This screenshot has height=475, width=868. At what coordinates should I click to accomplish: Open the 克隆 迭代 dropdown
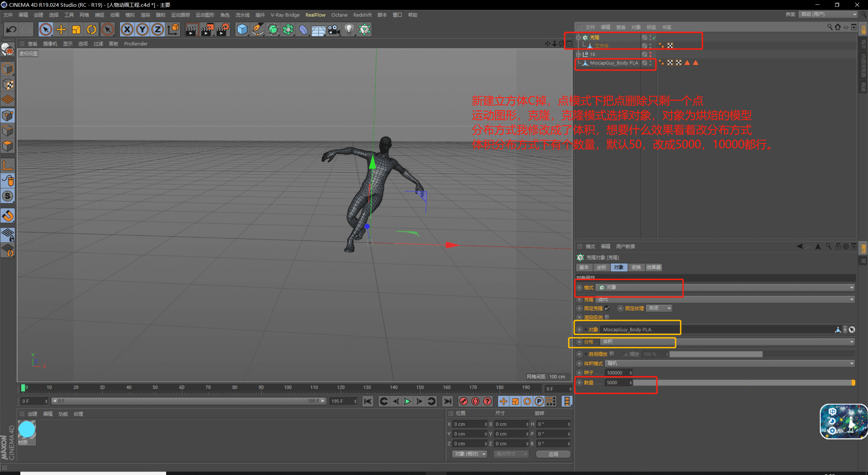coord(725,299)
